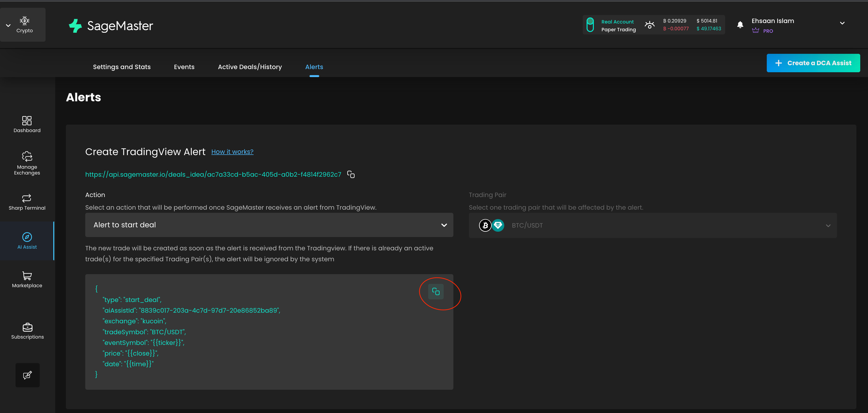Switch to Settings and Stats tab
Screen dimensions: 868x413
point(122,67)
